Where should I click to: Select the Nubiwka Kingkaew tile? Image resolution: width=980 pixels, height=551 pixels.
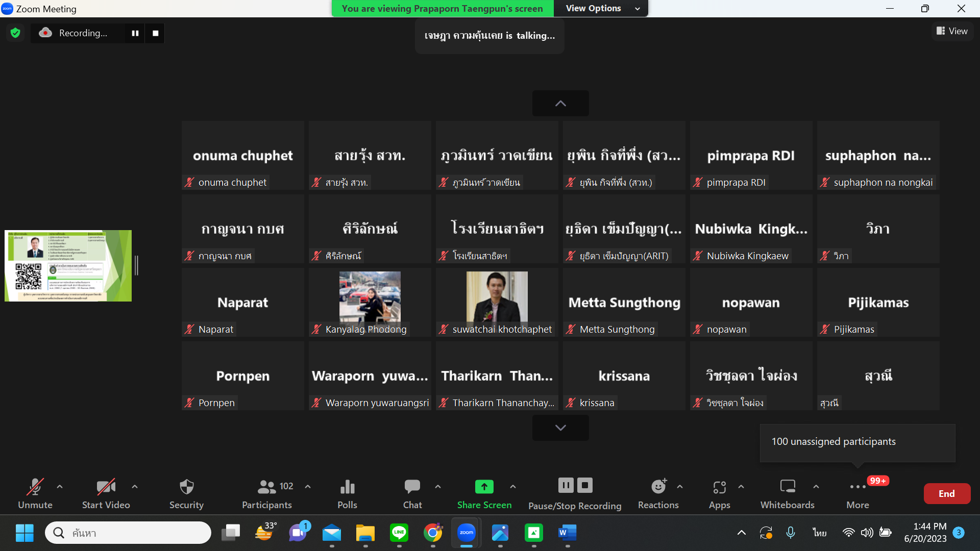[751, 229]
